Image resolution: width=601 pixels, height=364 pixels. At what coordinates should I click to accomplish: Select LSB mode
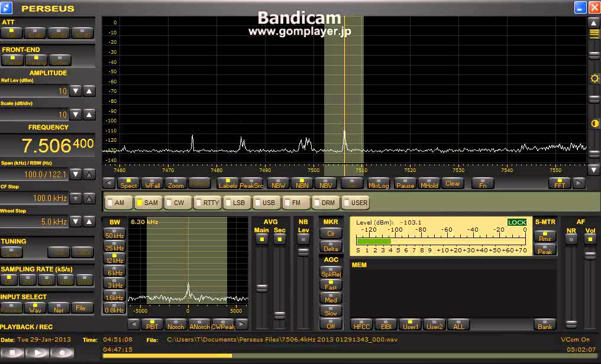237,203
